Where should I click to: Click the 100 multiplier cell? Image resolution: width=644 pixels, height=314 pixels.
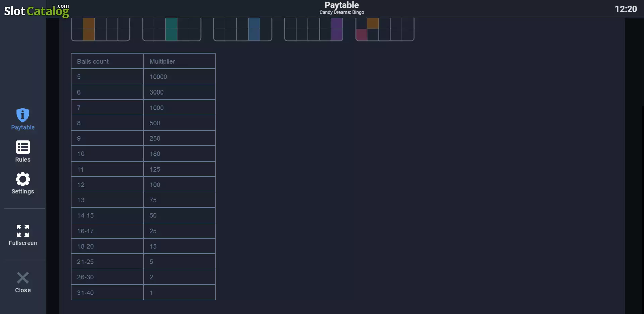[x=179, y=185]
